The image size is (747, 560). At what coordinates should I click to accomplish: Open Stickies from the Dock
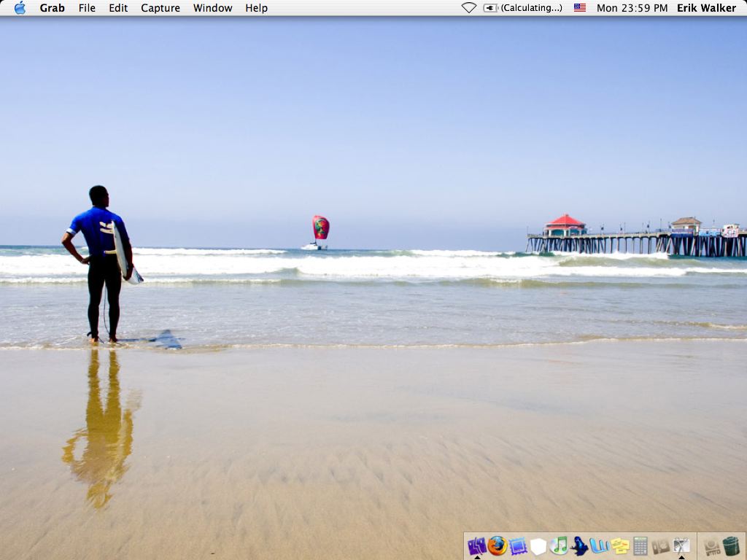(620, 546)
